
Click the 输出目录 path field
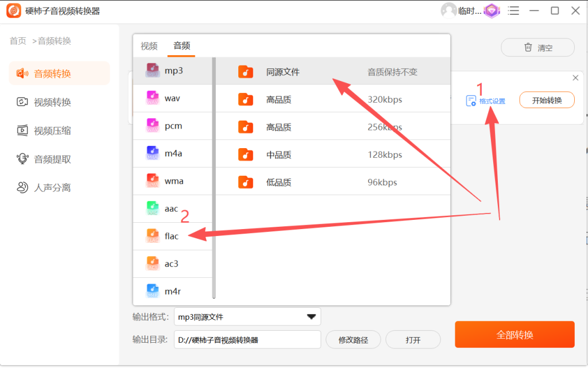coord(247,340)
